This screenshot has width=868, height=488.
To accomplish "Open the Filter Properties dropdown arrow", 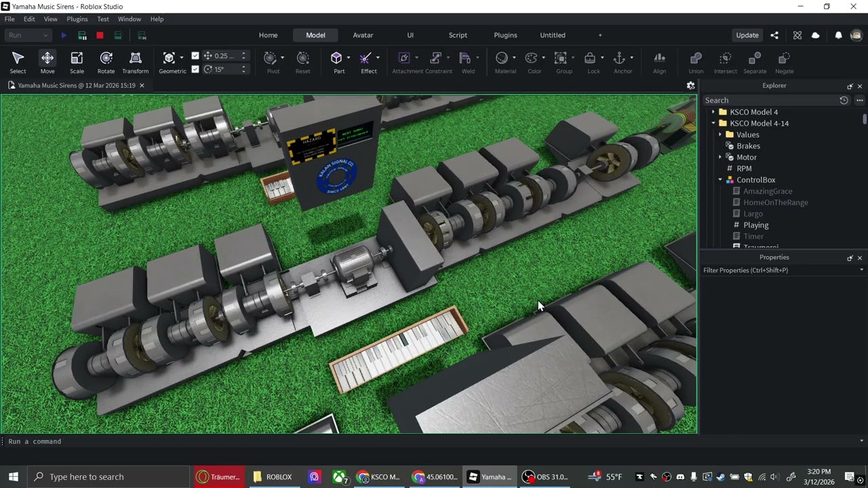I will [x=861, y=270].
